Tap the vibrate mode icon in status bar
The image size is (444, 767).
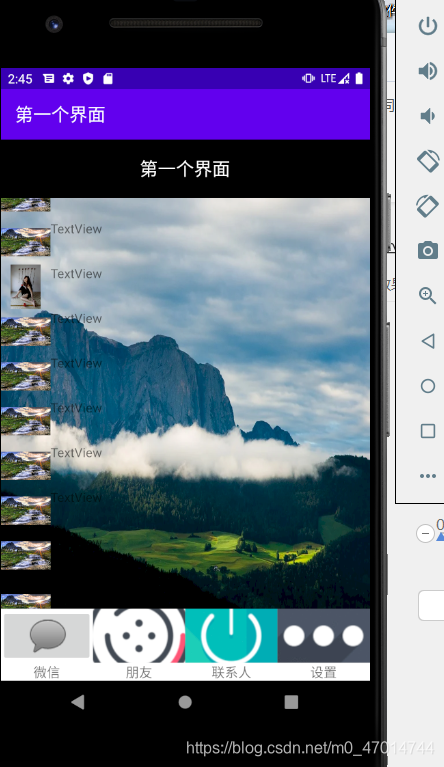308,78
